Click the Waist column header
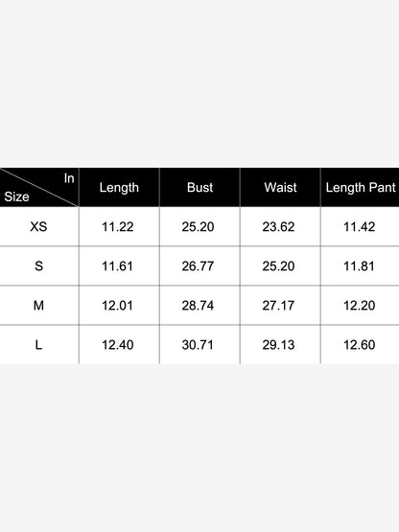 click(x=280, y=187)
